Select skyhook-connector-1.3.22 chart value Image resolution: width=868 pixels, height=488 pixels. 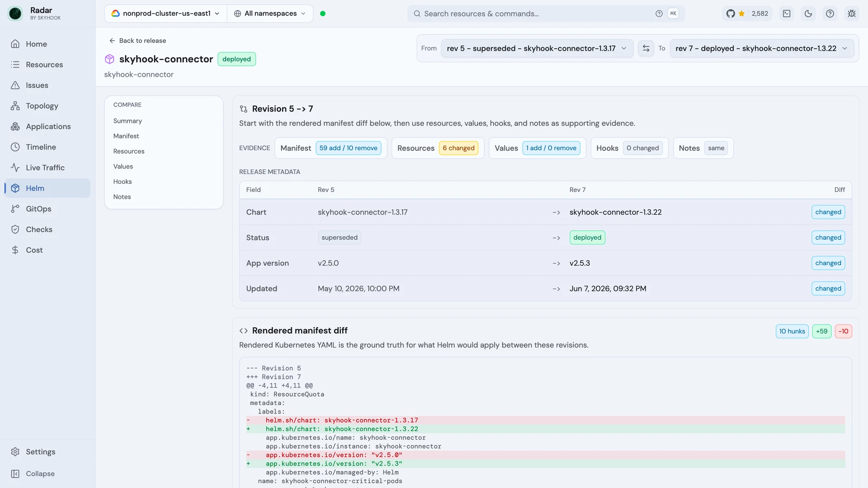coord(615,212)
